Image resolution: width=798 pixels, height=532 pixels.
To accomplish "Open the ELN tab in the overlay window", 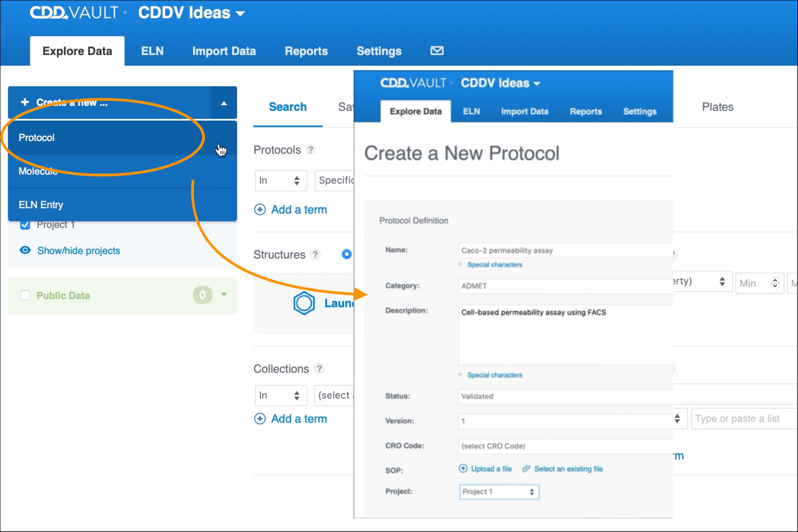I will 471,111.
